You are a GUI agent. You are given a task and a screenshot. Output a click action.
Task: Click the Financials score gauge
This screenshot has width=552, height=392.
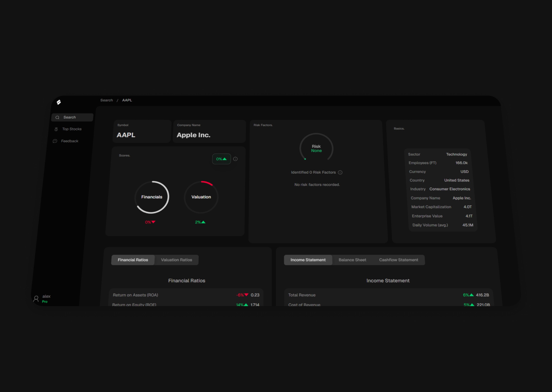[x=152, y=197]
